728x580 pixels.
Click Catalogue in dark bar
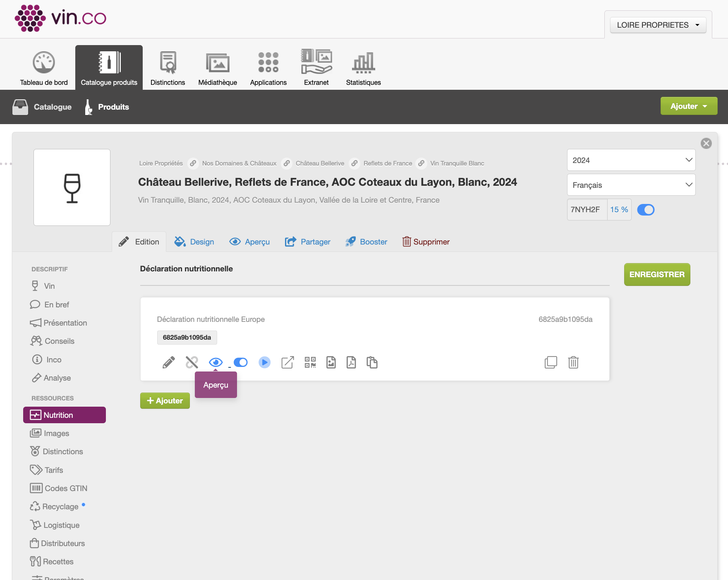(x=42, y=107)
